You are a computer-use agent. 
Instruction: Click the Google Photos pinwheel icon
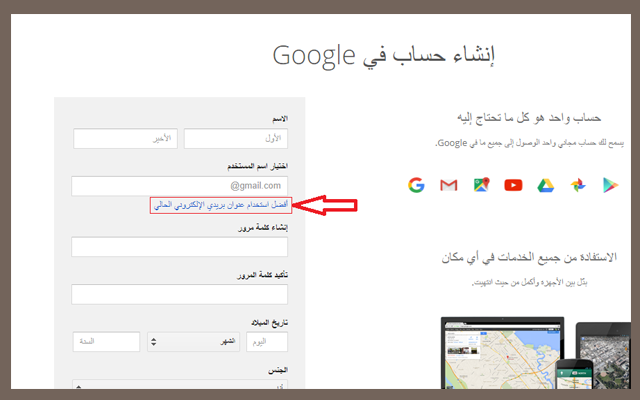pyautogui.click(x=578, y=185)
